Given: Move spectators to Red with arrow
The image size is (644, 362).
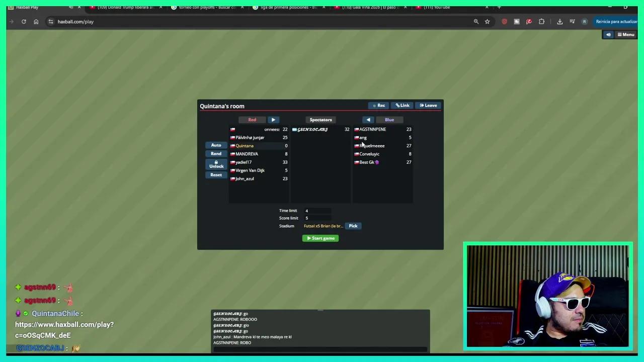Looking at the screenshot, I should tap(273, 120).
